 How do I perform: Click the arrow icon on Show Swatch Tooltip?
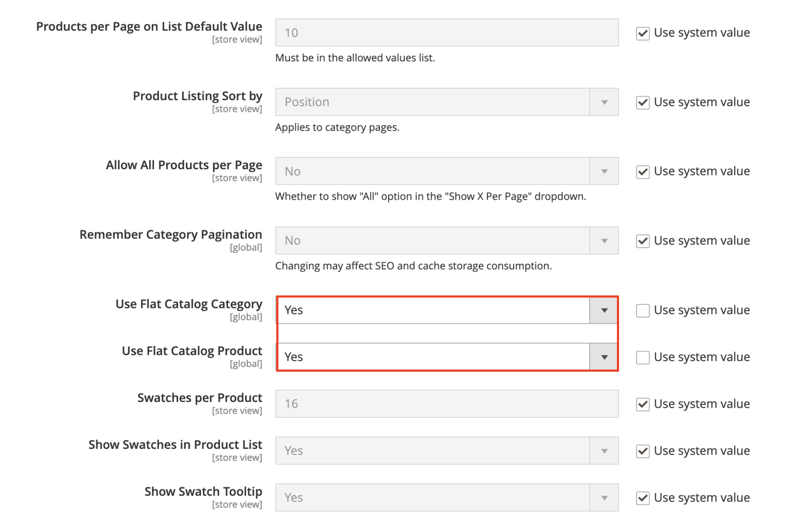coord(604,497)
